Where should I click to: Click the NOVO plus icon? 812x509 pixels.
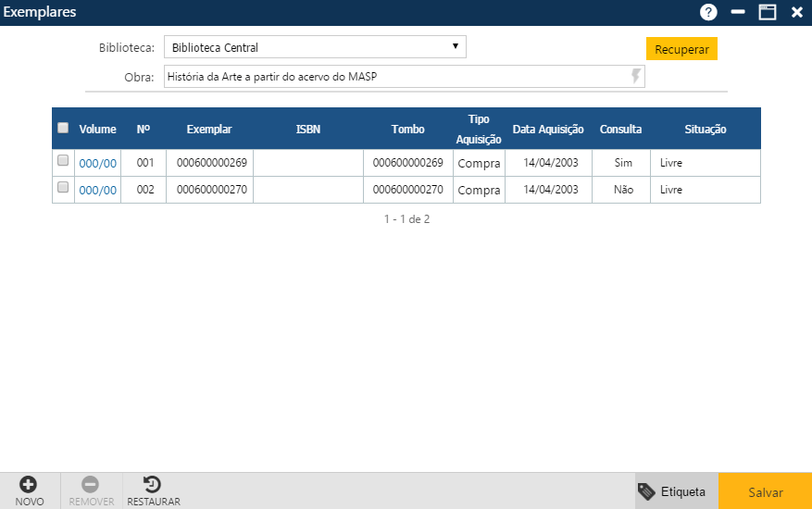[29, 484]
